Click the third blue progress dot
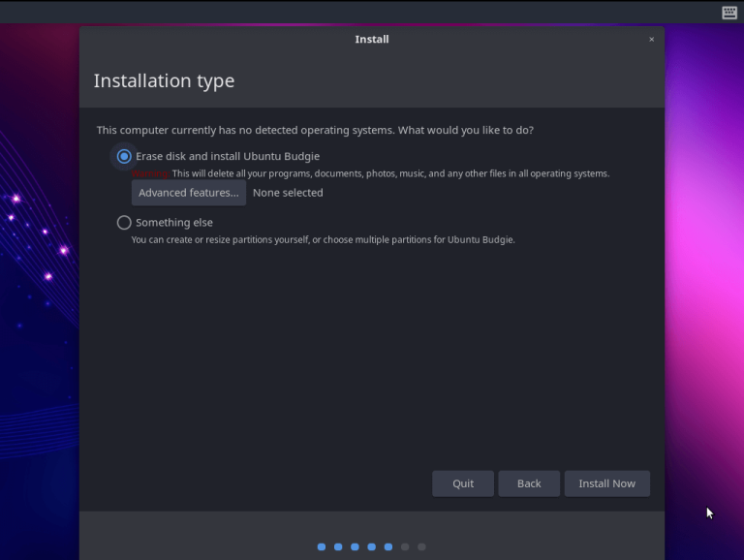 point(355,547)
